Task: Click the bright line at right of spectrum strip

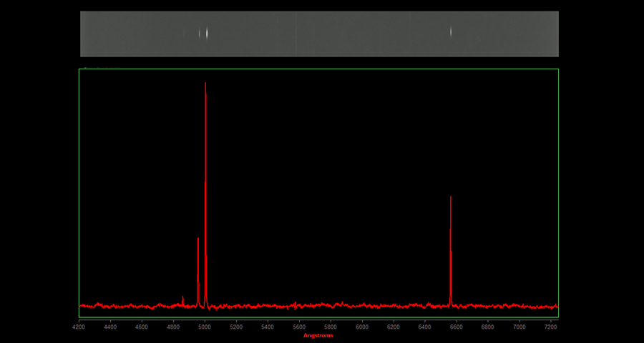Action: (451, 31)
